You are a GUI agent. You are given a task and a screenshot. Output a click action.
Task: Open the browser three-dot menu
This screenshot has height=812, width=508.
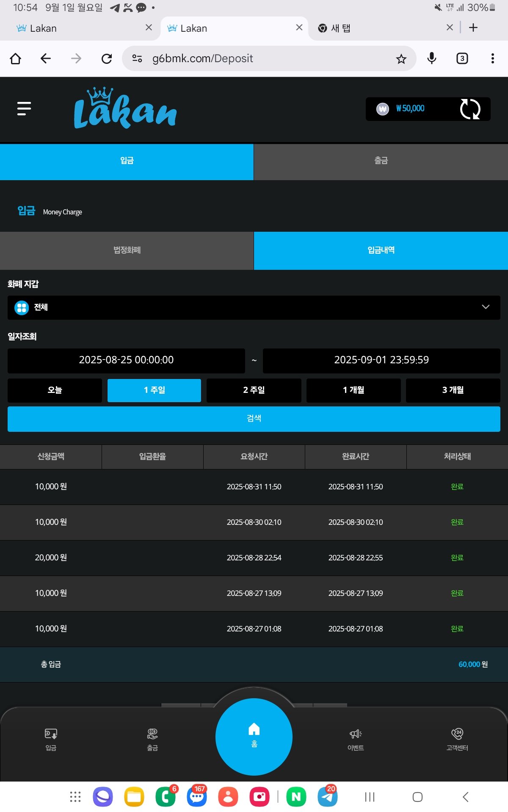pos(492,59)
